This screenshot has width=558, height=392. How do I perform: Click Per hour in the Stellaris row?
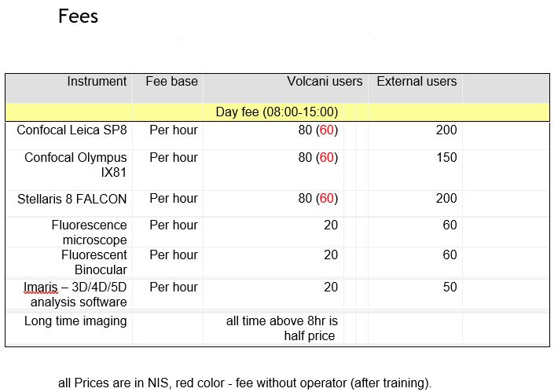(173, 199)
